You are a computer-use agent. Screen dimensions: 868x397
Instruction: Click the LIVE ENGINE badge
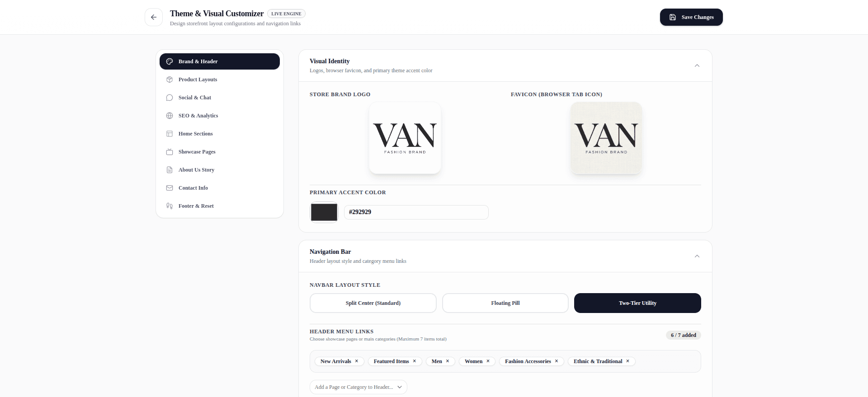(x=286, y=14)
